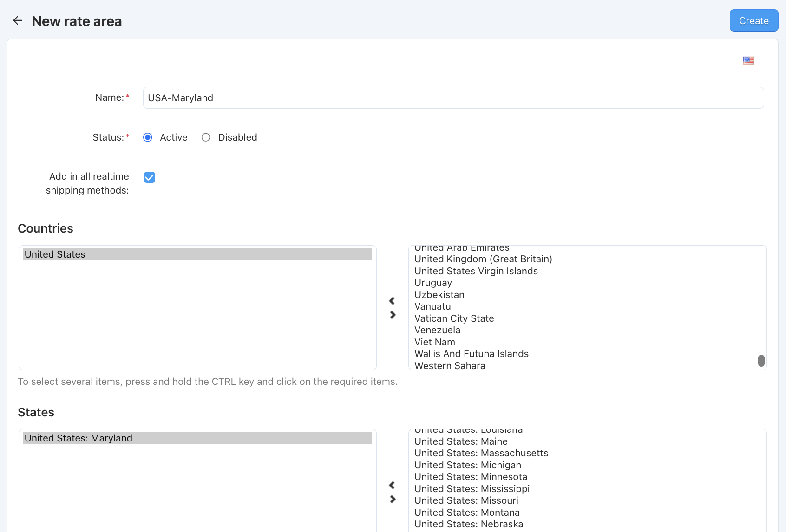The height and width of the screenshot is (532, 786).
Task: Select United States: Nebraska entry
Action: 469,524
